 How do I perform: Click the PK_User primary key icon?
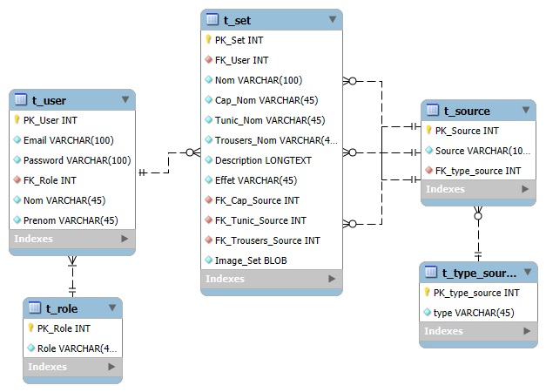tap(17, 119)
